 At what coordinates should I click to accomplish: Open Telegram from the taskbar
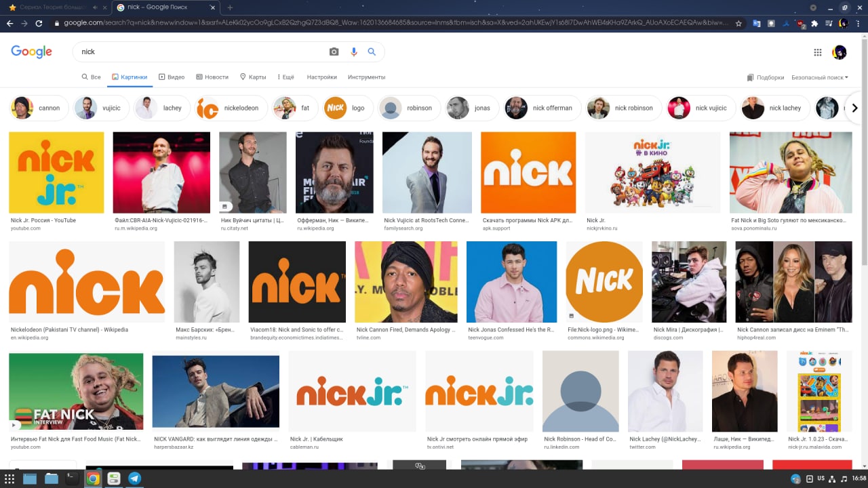point(135,479)
